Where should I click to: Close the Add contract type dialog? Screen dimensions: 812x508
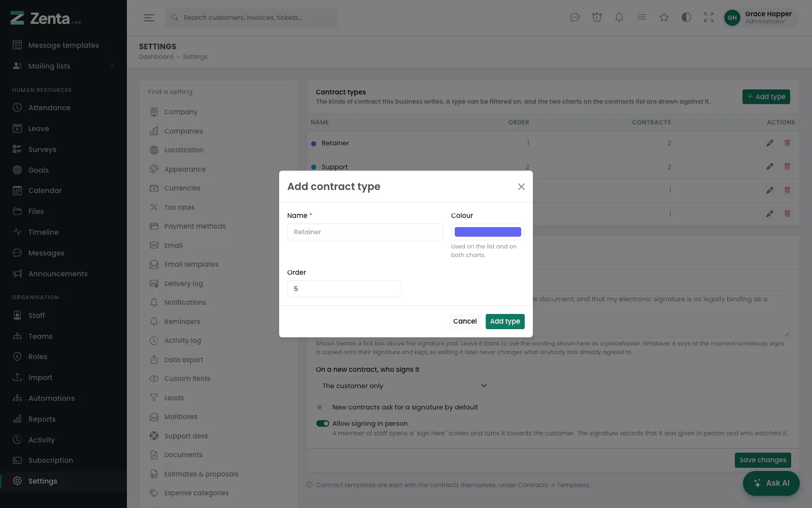point(521,187)
